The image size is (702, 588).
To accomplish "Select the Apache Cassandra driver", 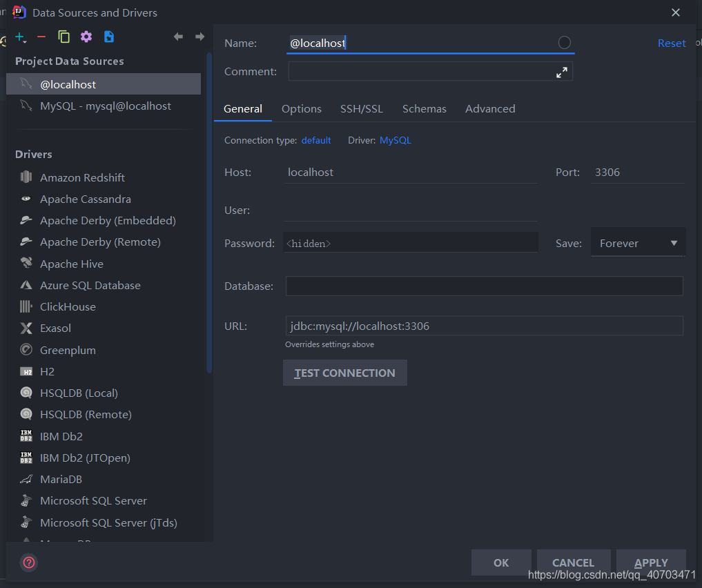I will point(85,199).
